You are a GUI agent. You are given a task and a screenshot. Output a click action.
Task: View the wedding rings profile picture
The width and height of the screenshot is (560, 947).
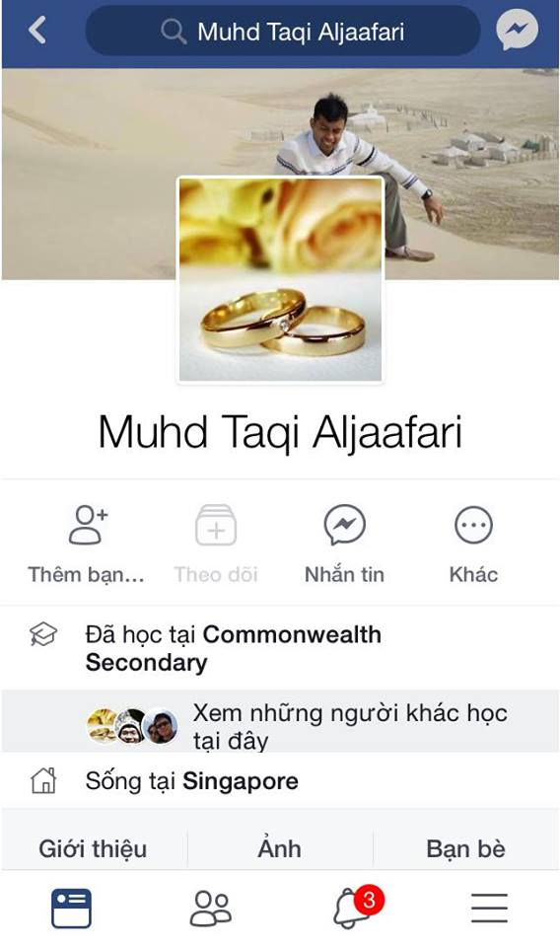[281, 279]
